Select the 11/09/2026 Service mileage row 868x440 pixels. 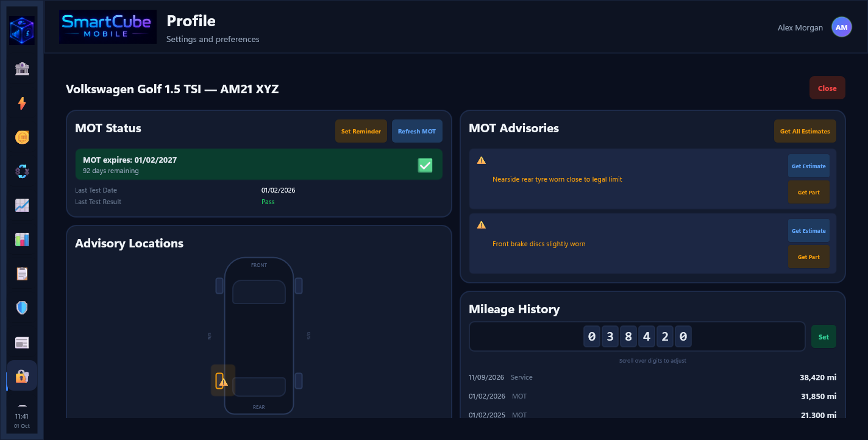point(652,377)
